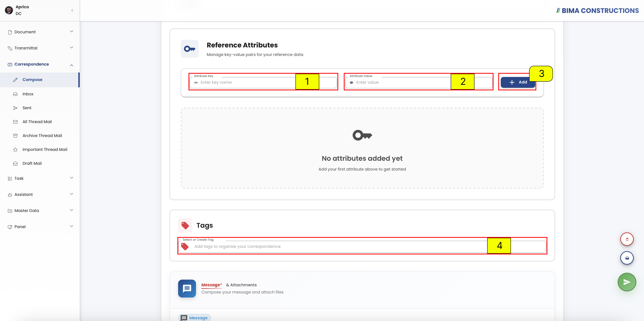Click the blue save-draft envelope floating button
The image size is (644, 321).
tap(627, 258)
